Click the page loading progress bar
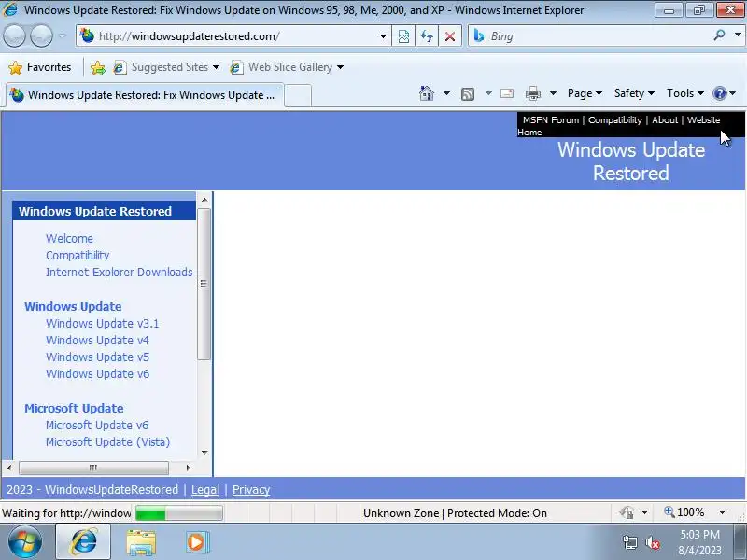This screenshot has height=560, width=747. pos(179,513)
